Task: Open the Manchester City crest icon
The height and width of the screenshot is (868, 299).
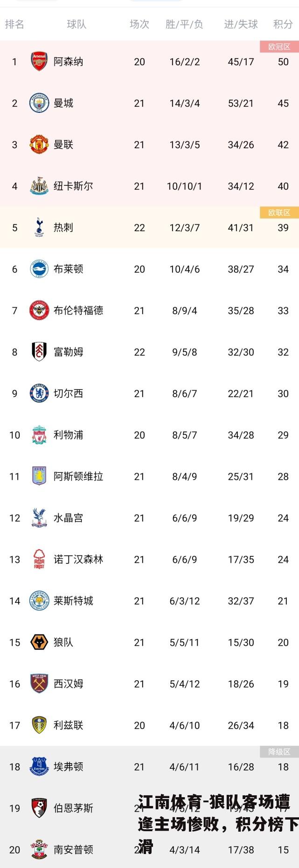Action: pyautogui.click(x=39, y=103)
